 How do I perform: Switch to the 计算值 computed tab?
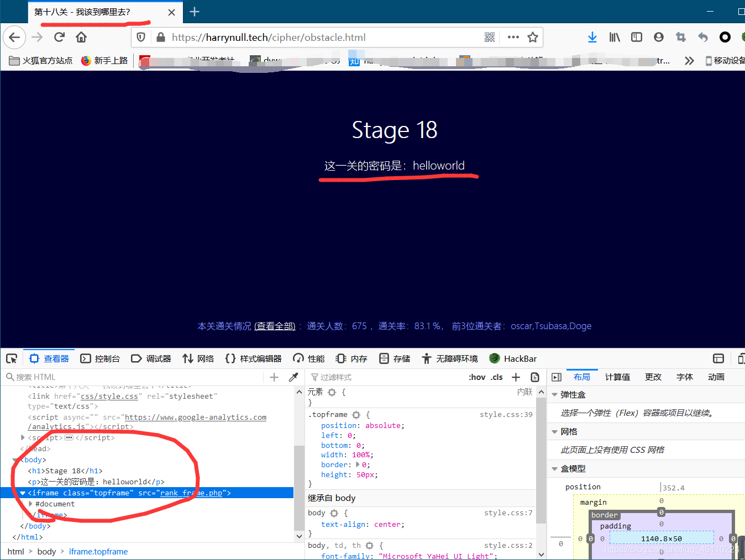point(617,377)
